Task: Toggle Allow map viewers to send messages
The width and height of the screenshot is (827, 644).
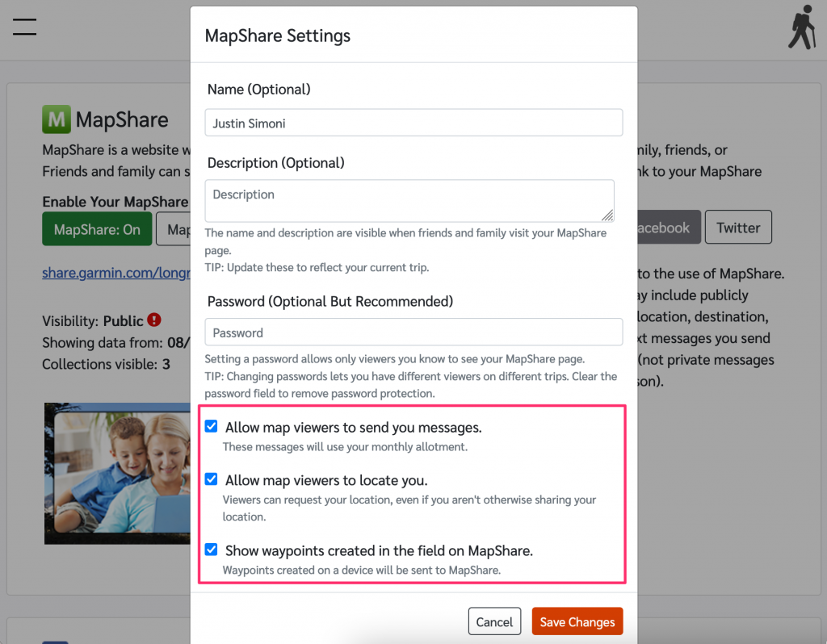Action: point(212,427)
